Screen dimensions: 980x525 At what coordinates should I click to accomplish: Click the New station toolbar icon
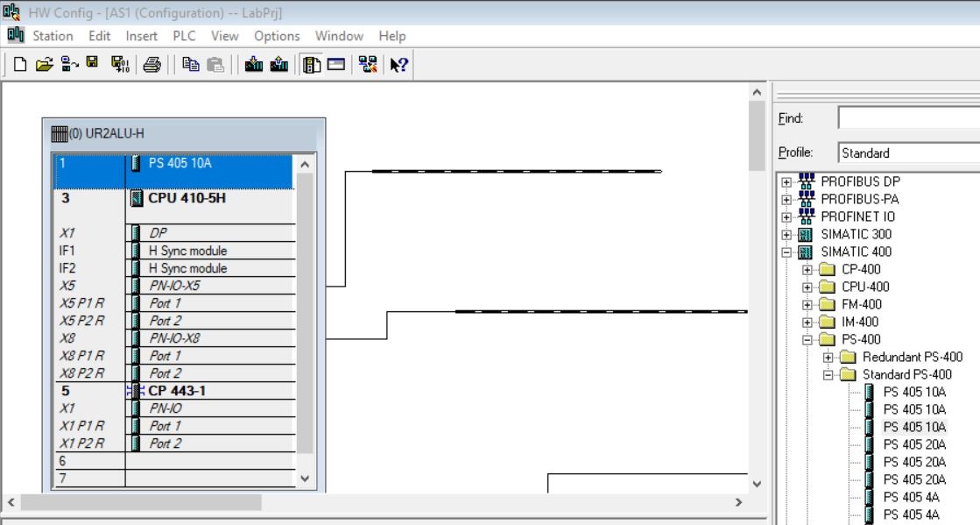(20, 65)
